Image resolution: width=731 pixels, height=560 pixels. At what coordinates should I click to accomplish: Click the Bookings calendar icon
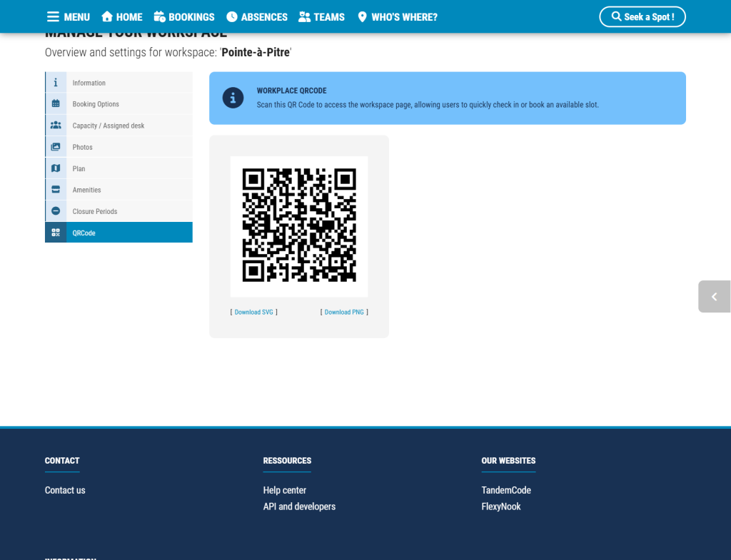(x=159, y=17)
